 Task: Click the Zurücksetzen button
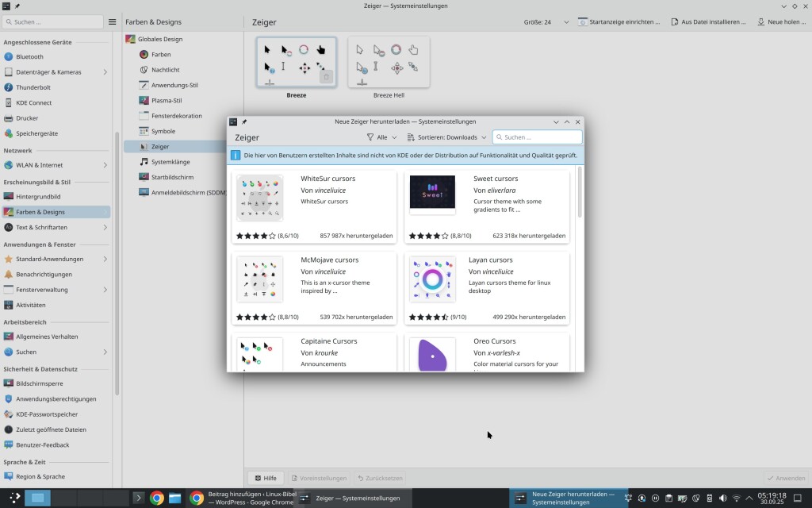380,478
